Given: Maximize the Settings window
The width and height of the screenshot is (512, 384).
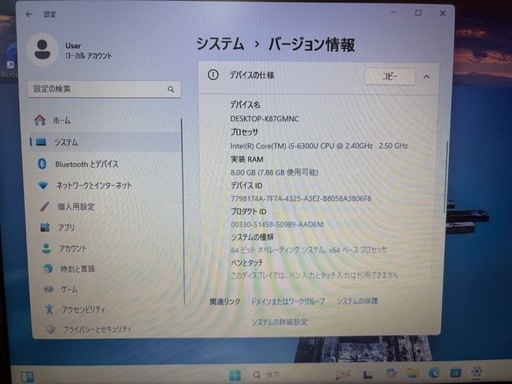Looking at the screenshot, I should coord(418,13).
